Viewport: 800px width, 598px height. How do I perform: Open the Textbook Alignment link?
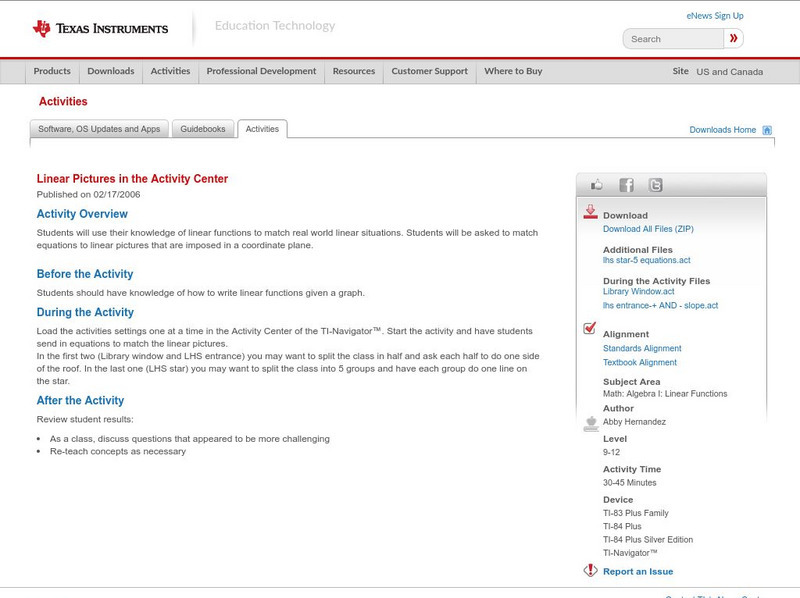pos(639,362)
